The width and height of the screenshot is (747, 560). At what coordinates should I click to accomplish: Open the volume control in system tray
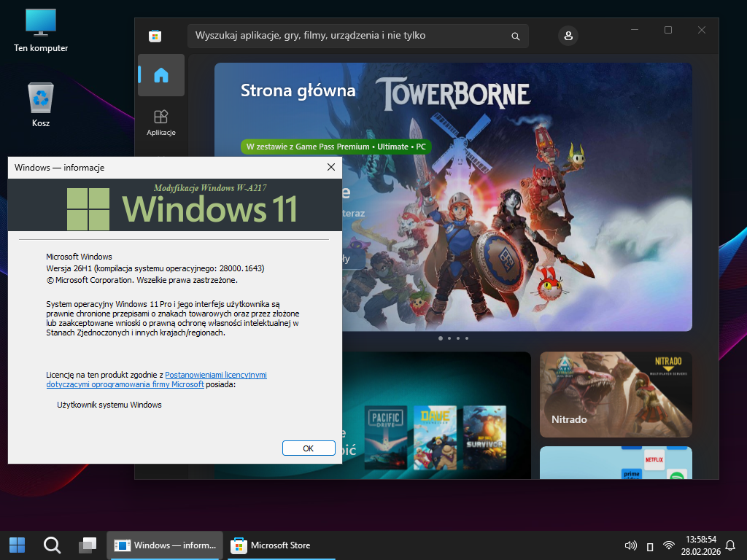pos(632,545)
